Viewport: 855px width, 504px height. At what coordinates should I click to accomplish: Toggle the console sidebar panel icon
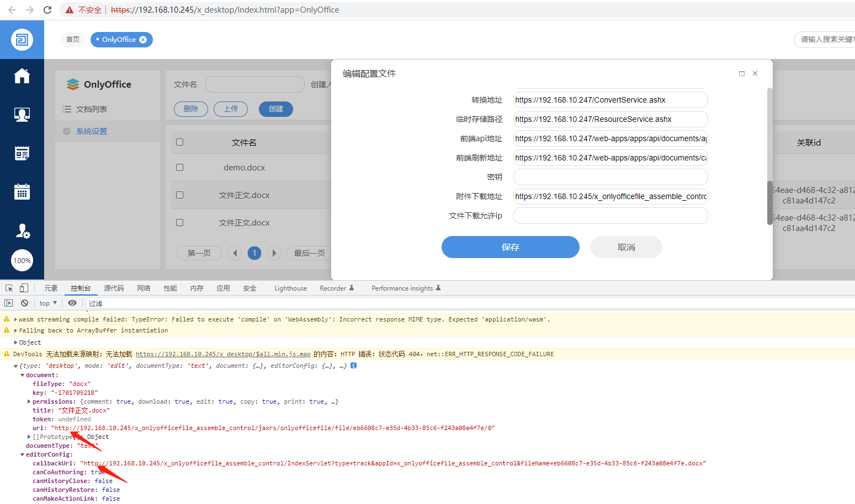pyautogui.click(x=8, y=303)
